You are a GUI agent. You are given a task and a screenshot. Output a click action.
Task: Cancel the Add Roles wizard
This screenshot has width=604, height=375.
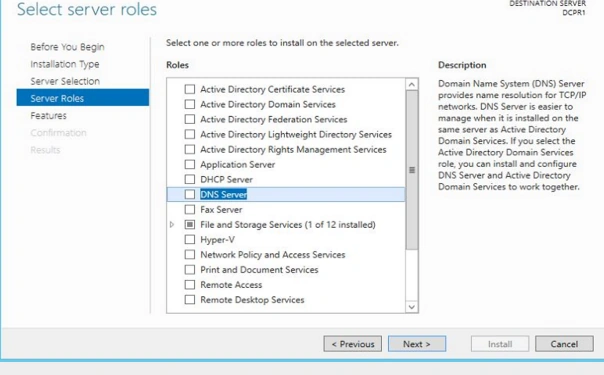click(564, 344)
